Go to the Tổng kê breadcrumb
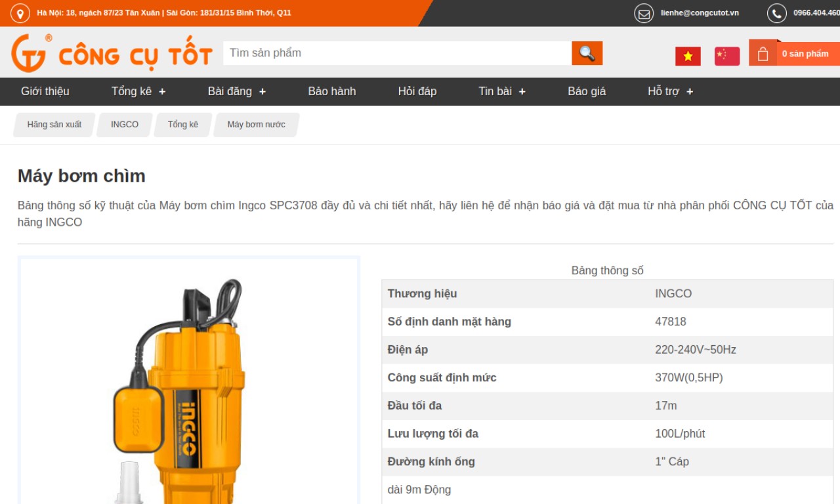The width and height of the screenshot is (840, 504). tap(183, 125)
